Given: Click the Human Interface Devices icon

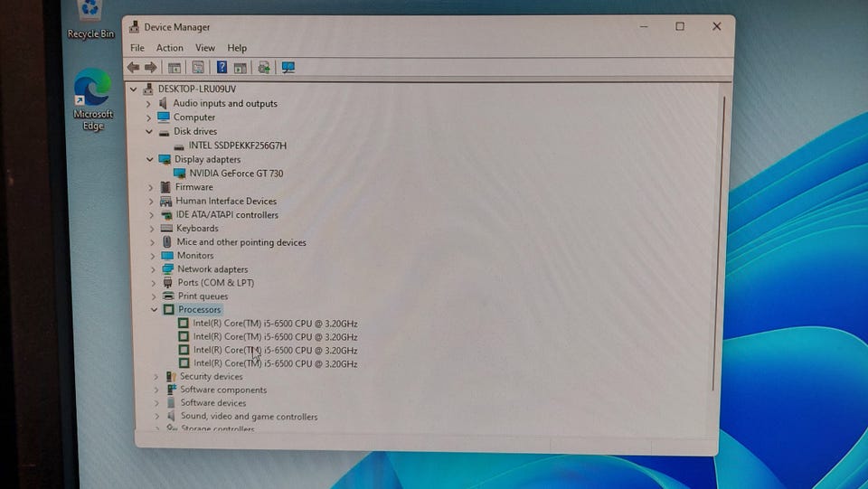Looking at the screenshot, I should [165, 201].
